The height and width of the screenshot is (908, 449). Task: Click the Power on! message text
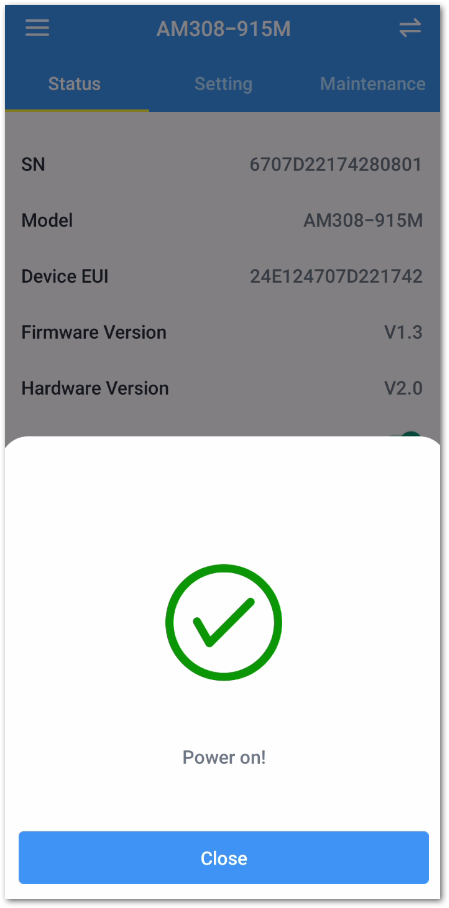click(224, 757)
